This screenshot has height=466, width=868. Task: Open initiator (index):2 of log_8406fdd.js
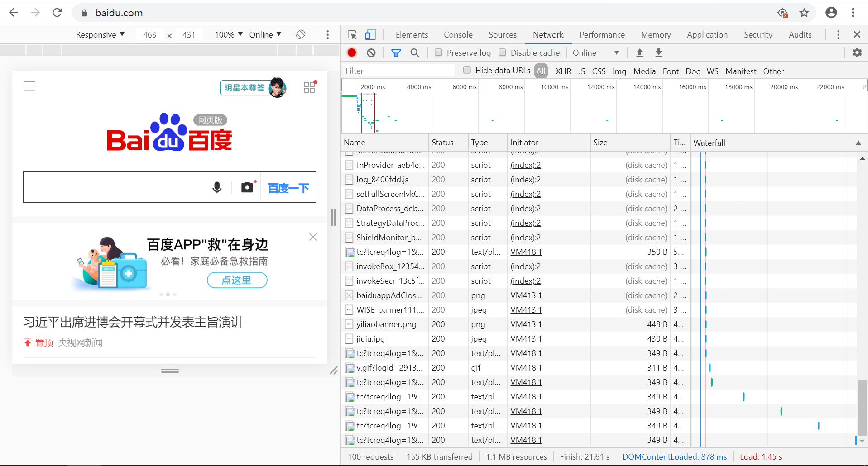point(526,180)
